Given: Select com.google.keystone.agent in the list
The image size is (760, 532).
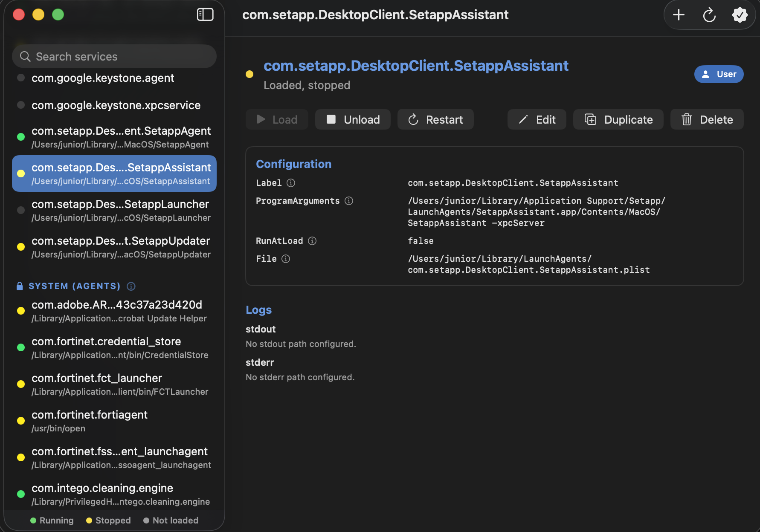Looking at the screenshot, I should (114, 78).
